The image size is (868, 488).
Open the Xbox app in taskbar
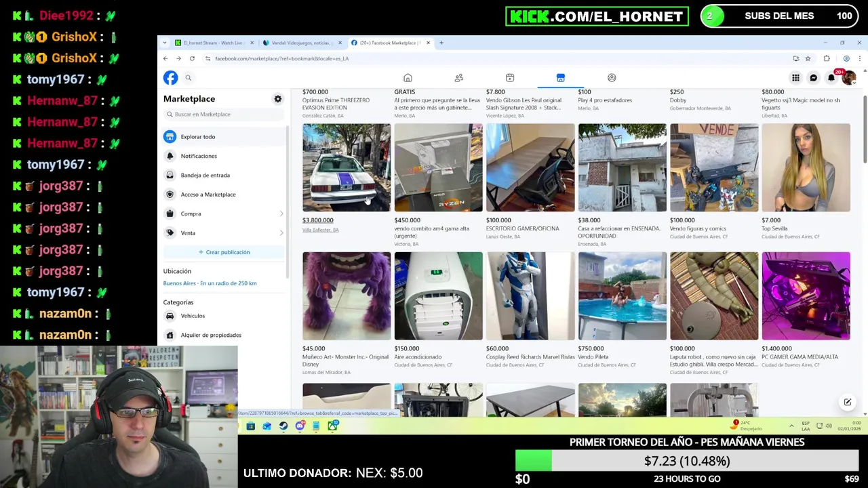pyautogui.click(x=332, y=426)
